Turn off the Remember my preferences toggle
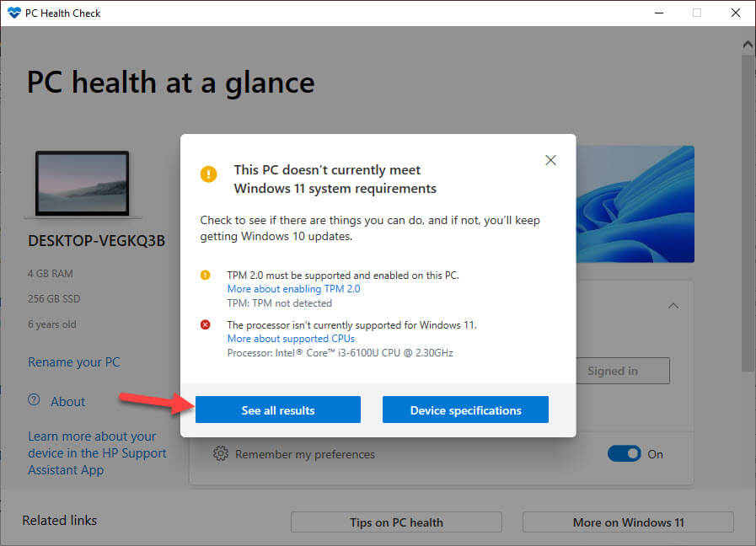 click(x=624, y=454)
